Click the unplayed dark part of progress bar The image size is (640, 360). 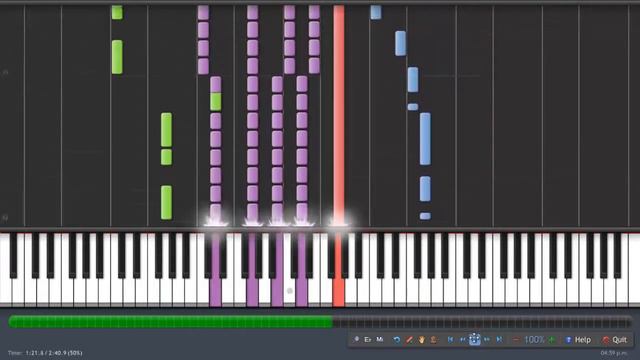[x=482, y=322]
